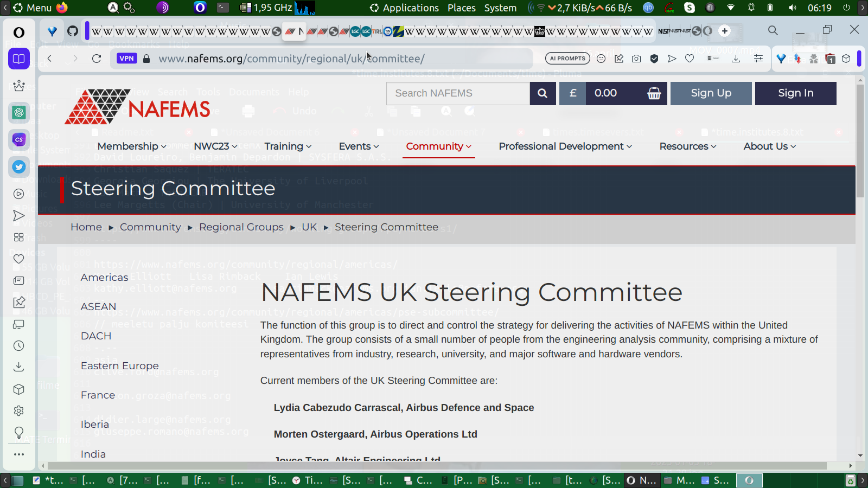The width and height of the screenshot is (868, 488).
Task: Open the Places menu in top panel
Action: (462, 8)
